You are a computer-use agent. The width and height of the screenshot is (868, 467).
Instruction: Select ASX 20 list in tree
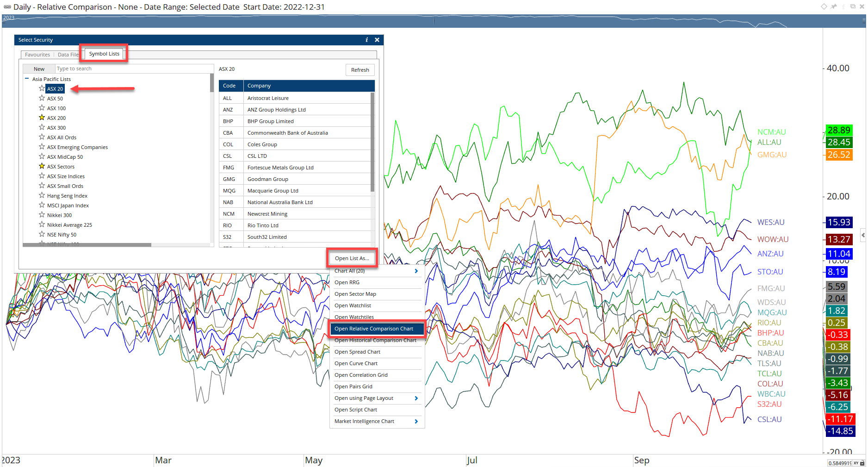pos(55,89)
